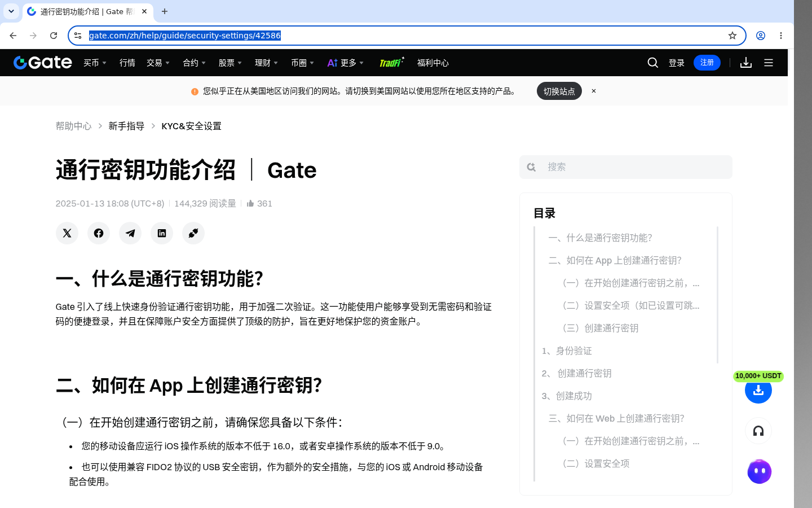The height and width of the screenshot is (508, 812).
Task: Share article on Facebook
Action: tap(99, 233)
